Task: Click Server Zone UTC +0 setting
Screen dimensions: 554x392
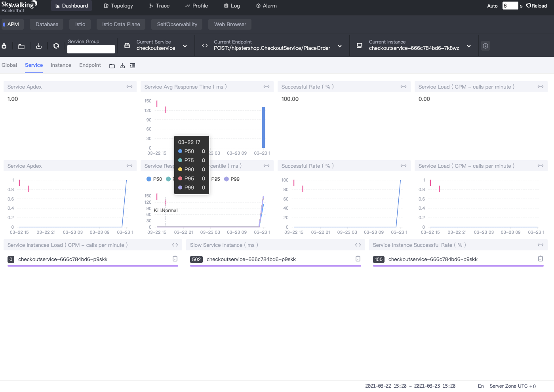Action: coord(513,386)
